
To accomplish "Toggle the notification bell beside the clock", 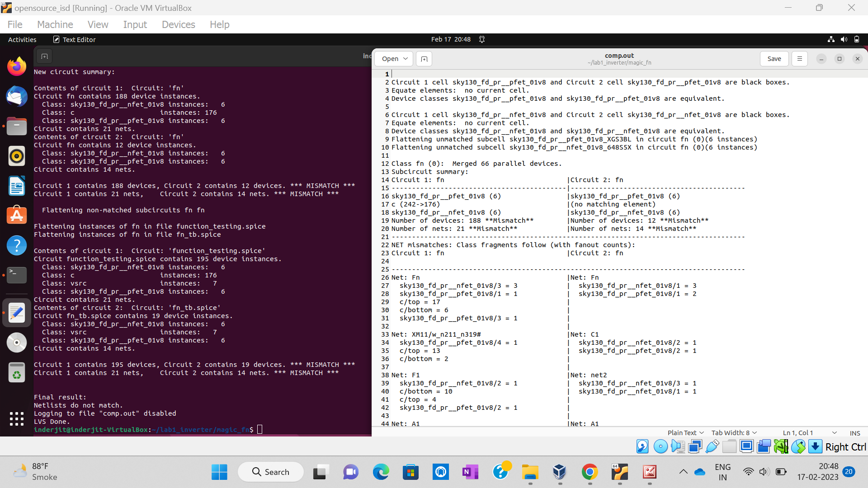I will (x=482, y=39).
